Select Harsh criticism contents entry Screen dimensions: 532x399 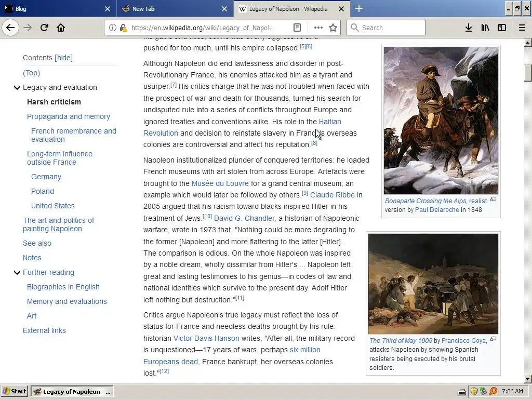click(x=54, y=102)
